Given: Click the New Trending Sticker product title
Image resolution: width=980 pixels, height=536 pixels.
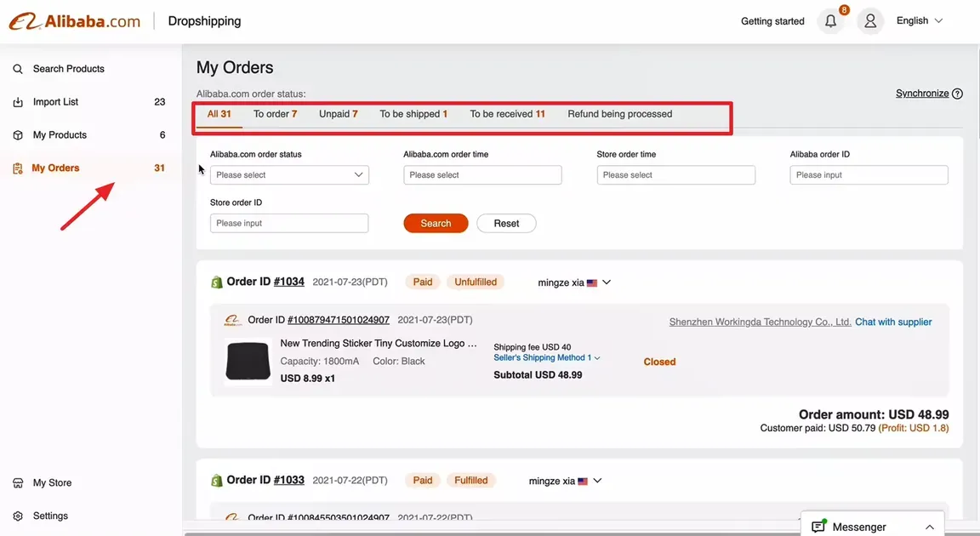Looking at the screenshot, I should pyautogui.click(x=378, y=343).
